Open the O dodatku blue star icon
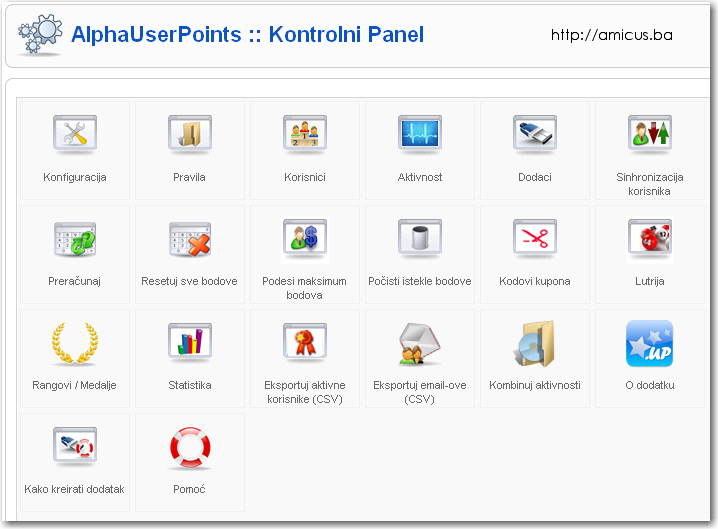718x529 pixels. [649, 344]
